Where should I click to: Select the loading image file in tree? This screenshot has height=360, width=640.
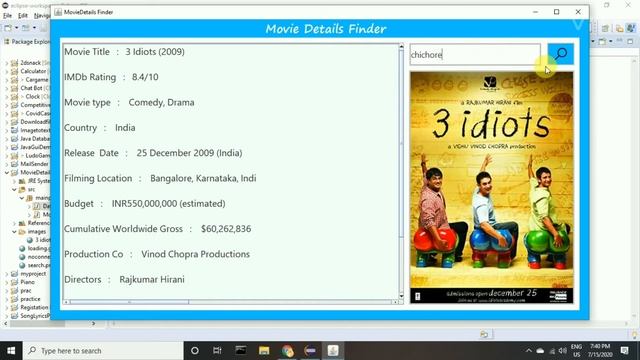click(x=39, y=249)
